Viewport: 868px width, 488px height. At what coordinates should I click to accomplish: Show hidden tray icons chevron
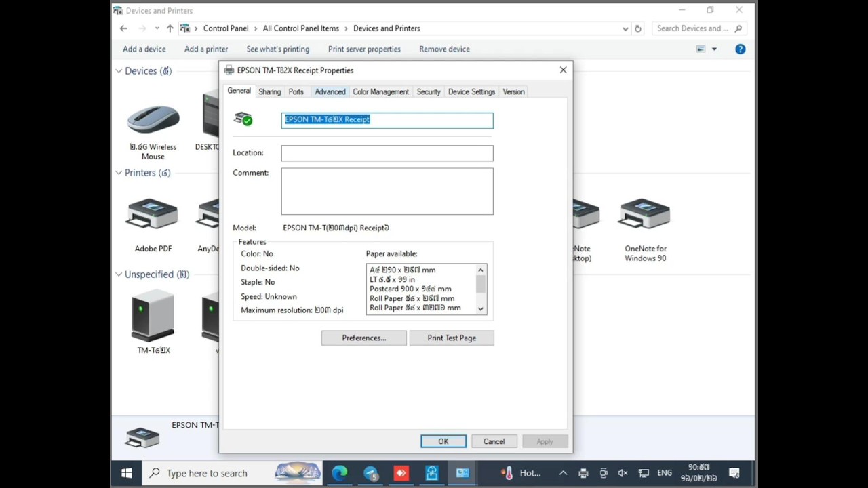(563, 473)
